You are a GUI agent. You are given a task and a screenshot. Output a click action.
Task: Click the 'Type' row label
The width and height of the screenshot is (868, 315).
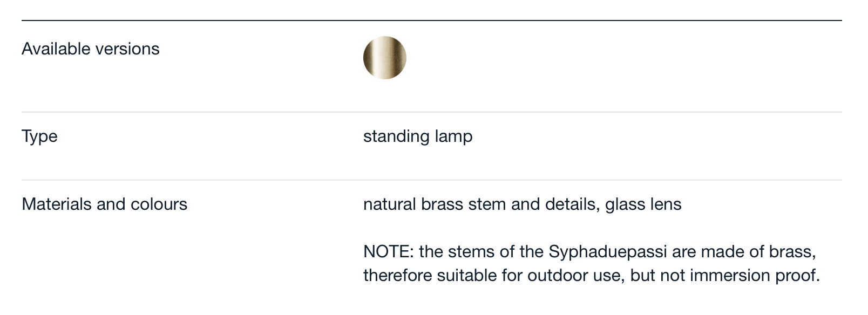coord(39,136)
